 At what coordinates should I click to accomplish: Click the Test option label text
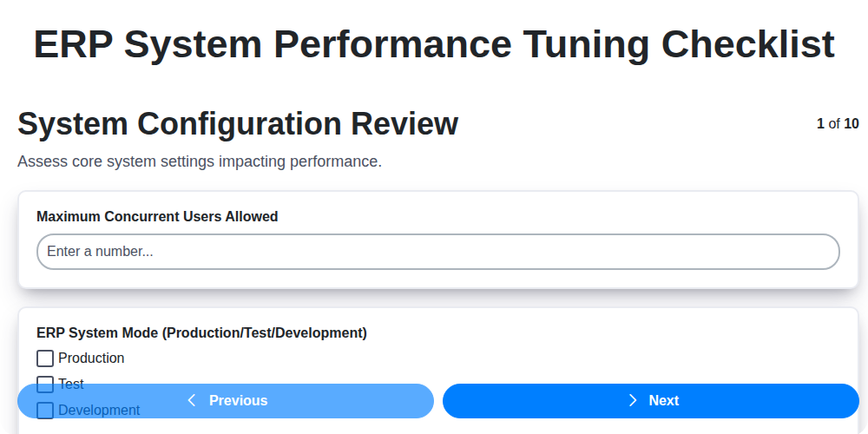[71, 383]
